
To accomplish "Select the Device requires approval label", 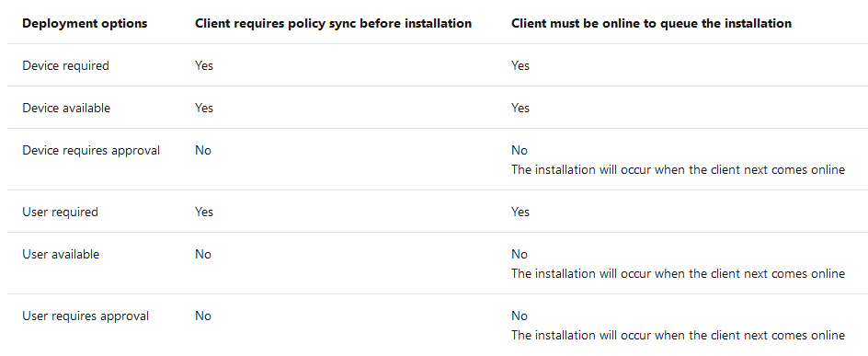I will (91, 151).
